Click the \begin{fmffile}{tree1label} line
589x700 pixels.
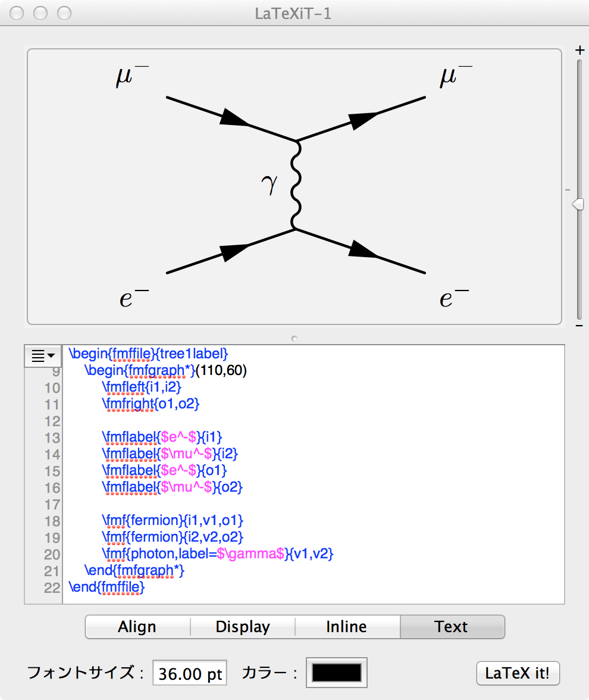(148, 354)
